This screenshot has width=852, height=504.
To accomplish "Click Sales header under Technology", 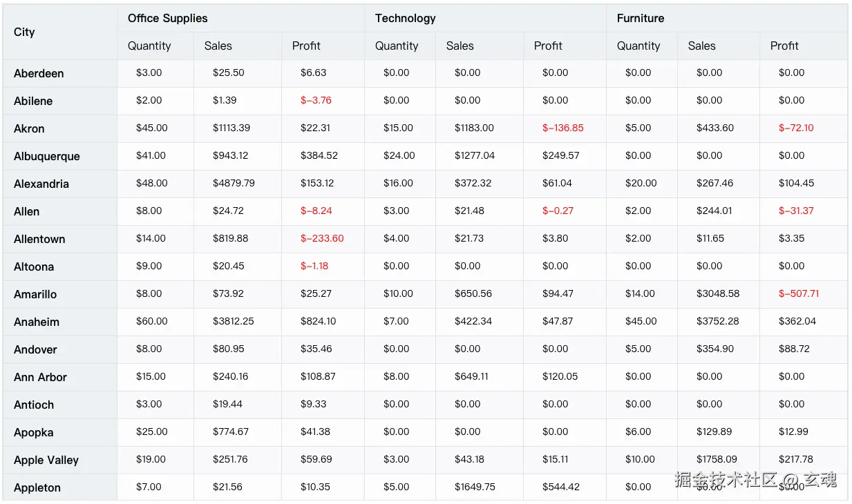I will coord(460,46).
